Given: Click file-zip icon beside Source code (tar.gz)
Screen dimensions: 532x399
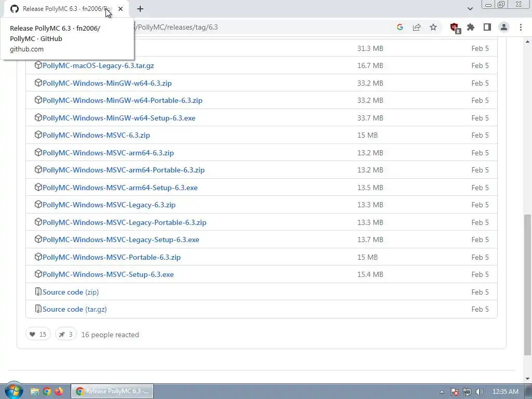Looking at the screenshot, I should [38, 309].
